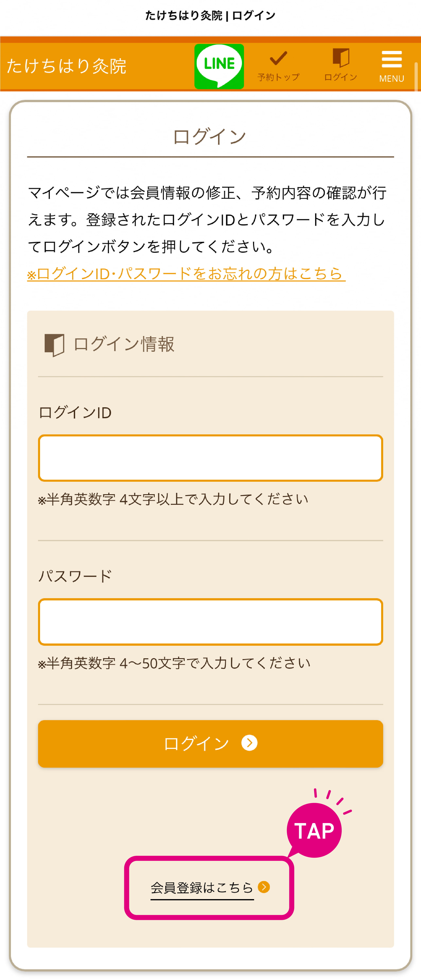Tap door icon beside ログイン情報 heading
Viewport: 421px width, 980px height.
pos(54,345)
